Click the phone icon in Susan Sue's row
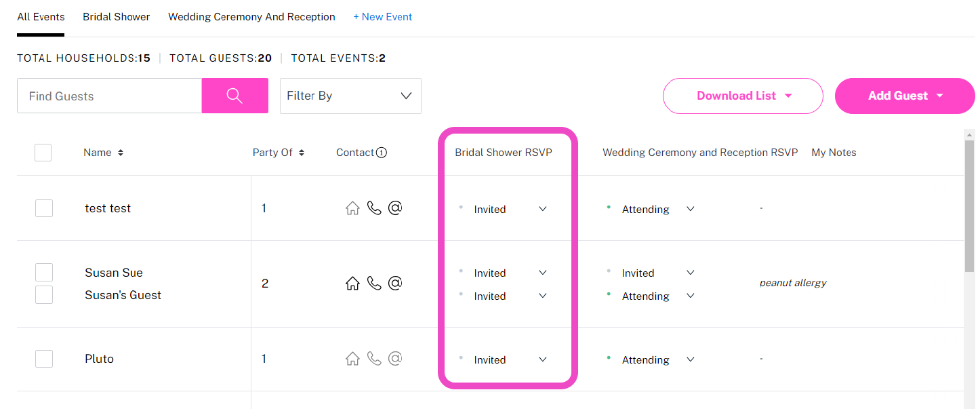This screenshot has height=409, width=980. [x=374, y=283]
